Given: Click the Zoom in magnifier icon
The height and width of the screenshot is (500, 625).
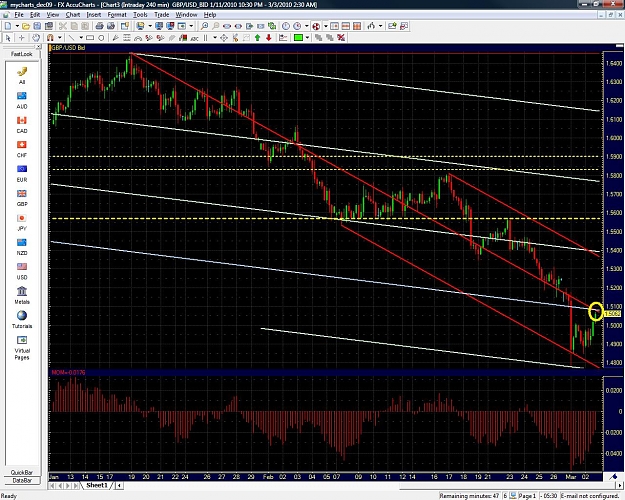Looking at the screenshot, I should tap(204, 26).
